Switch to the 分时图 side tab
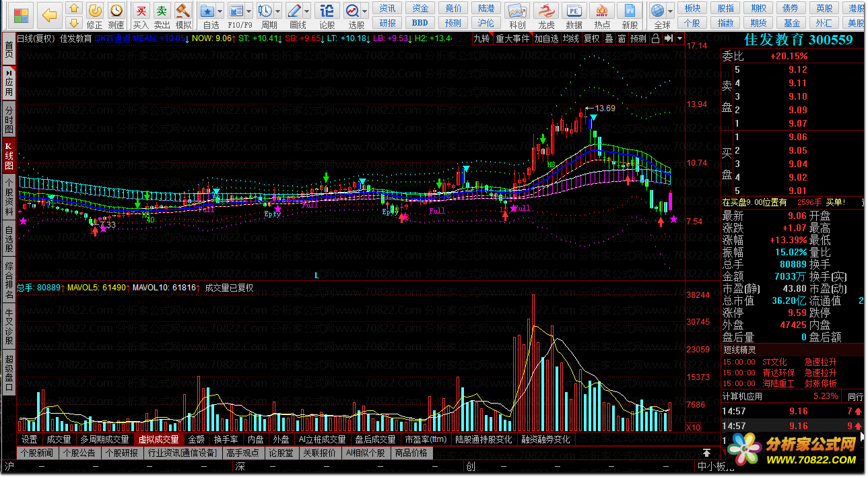Viewport: 868px width, 477px height. 9,119
